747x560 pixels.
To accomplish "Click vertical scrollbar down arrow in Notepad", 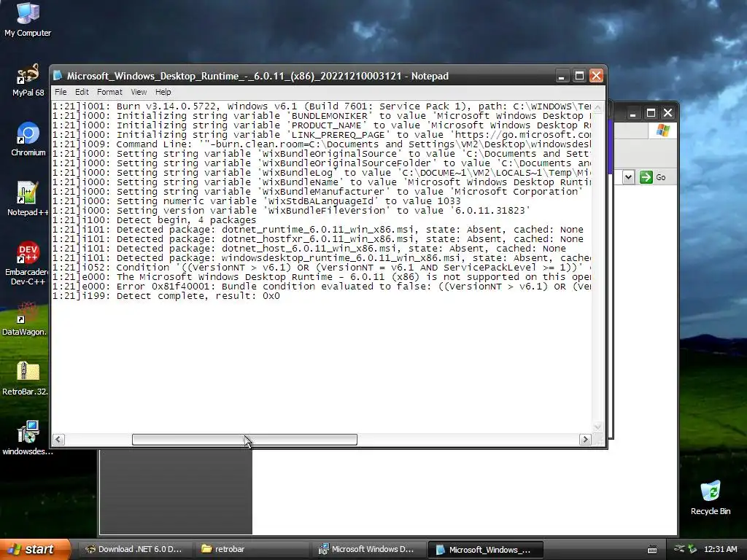I will pyautogui.click(x=597, y=427).
